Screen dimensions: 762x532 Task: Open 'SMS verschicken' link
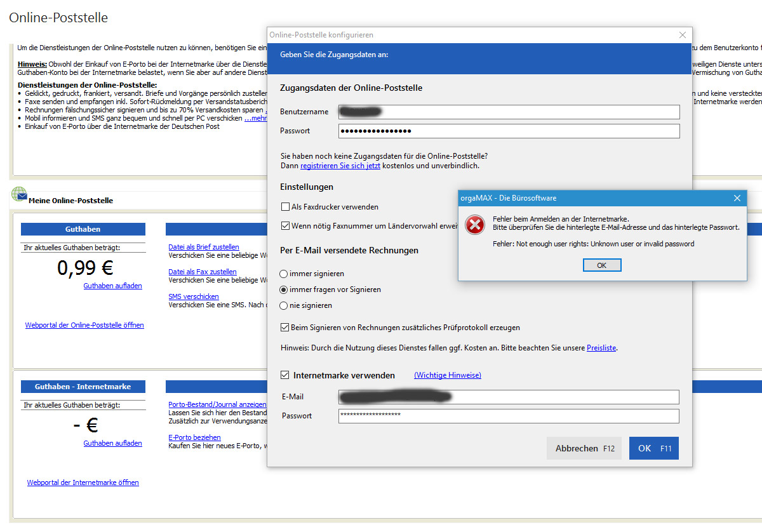194,296
